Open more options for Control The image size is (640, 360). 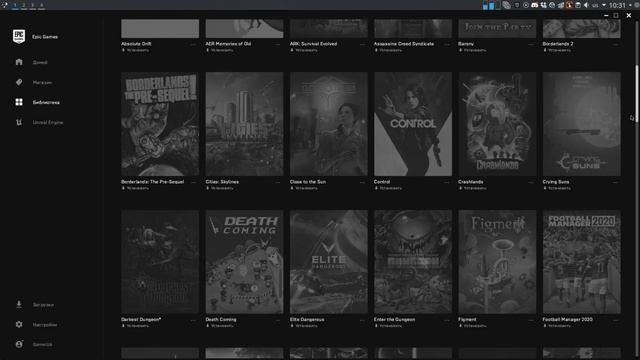tap(447, 182)
